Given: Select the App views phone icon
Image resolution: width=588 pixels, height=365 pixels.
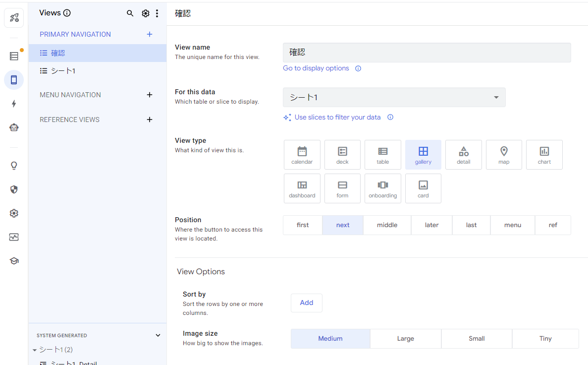Looking at the screenshot, I should 13,79.
